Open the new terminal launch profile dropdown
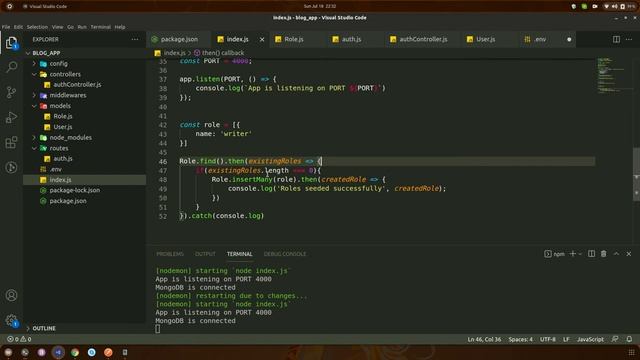Screen dimensions: 640x360 (x=580, y=254)
